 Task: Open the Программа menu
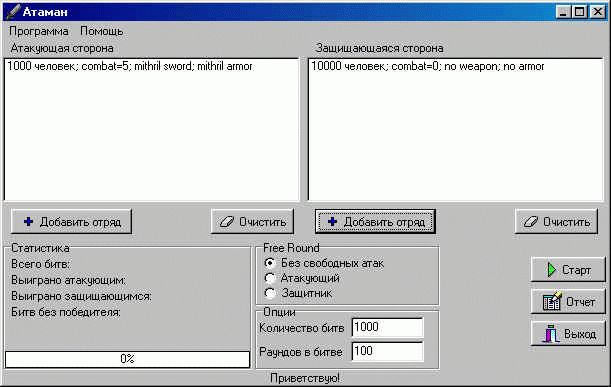coord(39,31)
